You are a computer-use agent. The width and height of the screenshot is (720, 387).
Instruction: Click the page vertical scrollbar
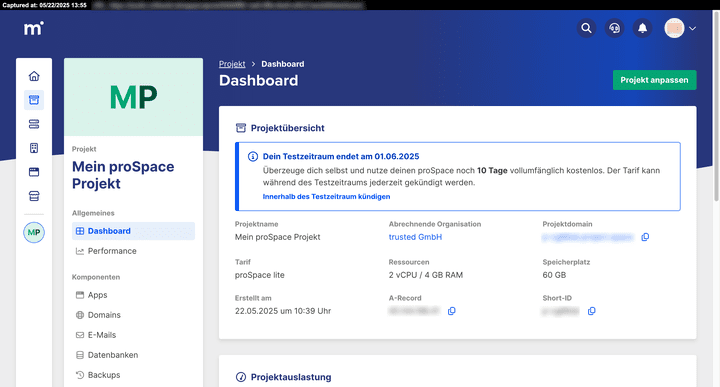click(716, 106)
